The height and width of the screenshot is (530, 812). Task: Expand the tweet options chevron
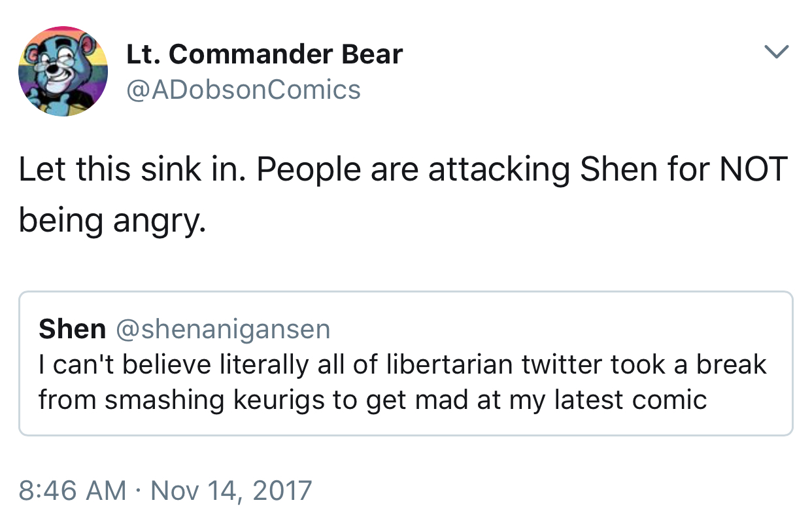[777, 52]
